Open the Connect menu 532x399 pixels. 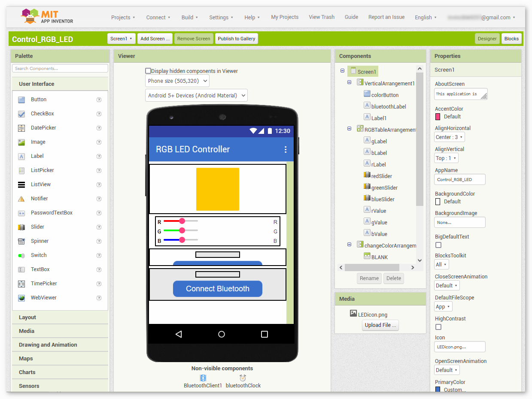158,18
